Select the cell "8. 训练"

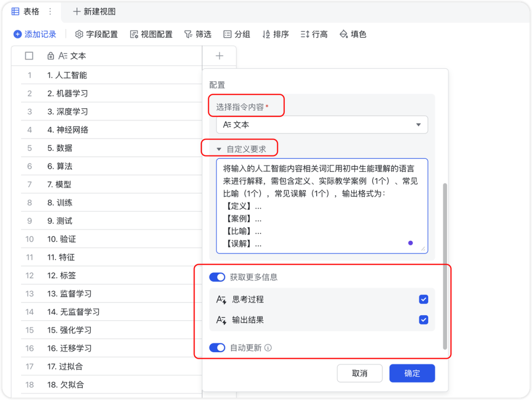pos(111,203)
